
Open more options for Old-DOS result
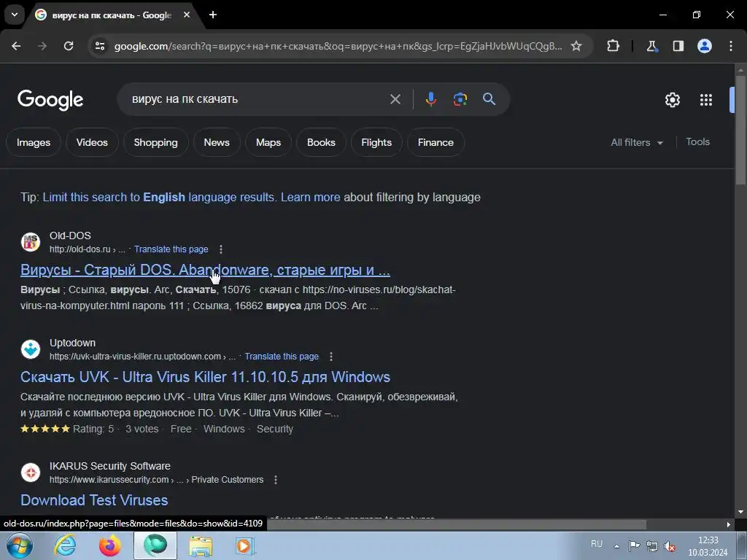tap(220, 249)
